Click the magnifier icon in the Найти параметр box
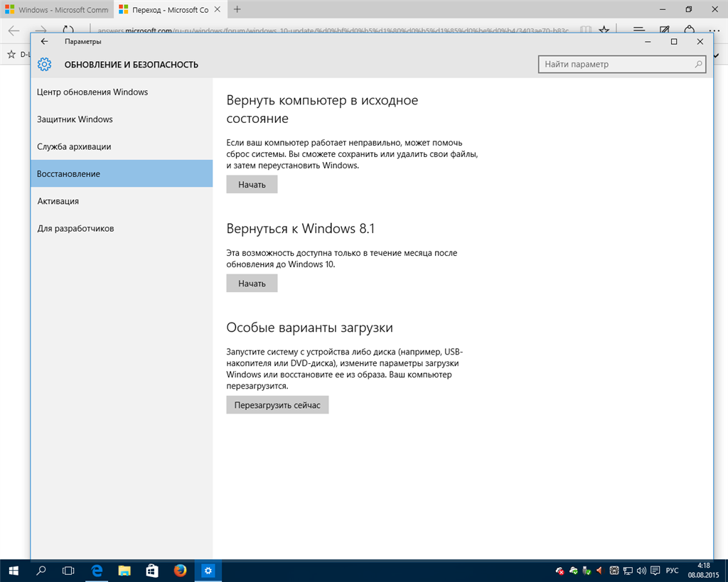This screenshot has height=582, width=728. point(698,64)
